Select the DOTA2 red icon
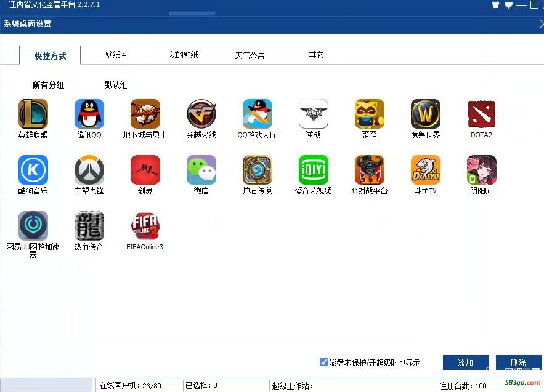The image size is (544, 392). point(482,114)
